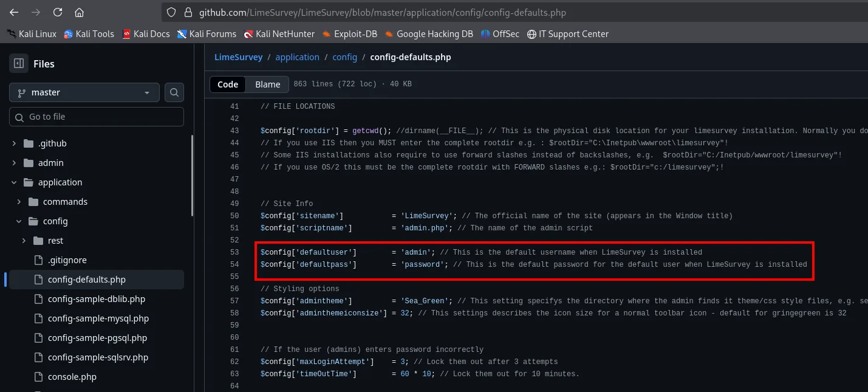Expand the admin folder chevron
Viewport: 868px width, 392px height.
pyautogui.click(x=14, y=163)
